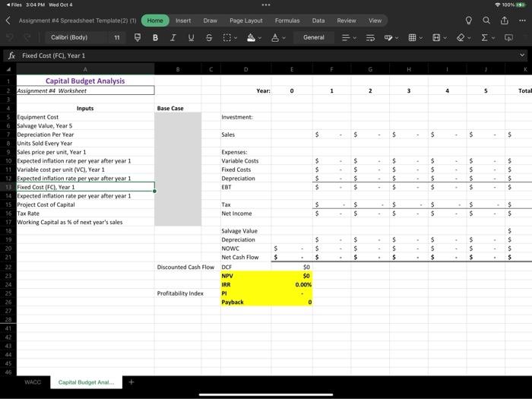Select the yellow NPV label cell
Screen dimensions: 532x399
245,276
